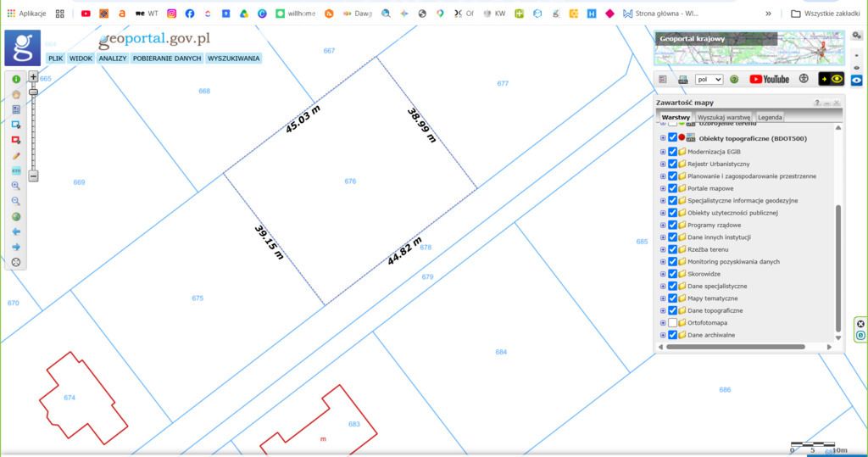Select the Warstwy tab
This screenshot has width=868, height=457.
(676, 118)
